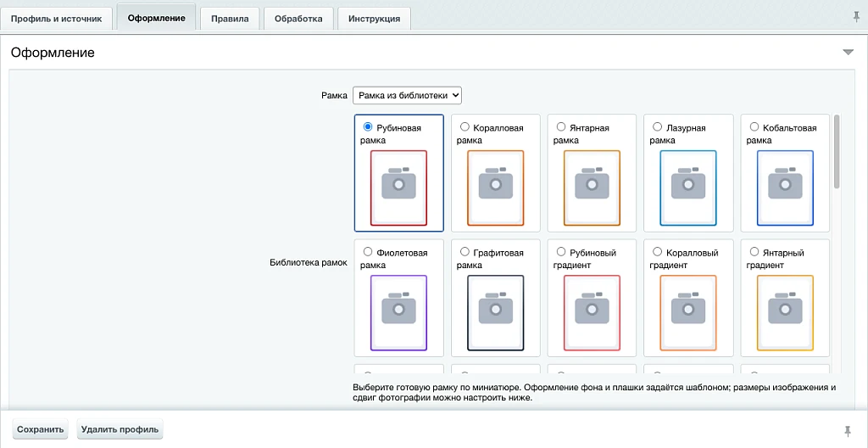Click the Лазурная рамка preview thumbnail
This screenshot has height=448, width=868.
tap(688, 188)
